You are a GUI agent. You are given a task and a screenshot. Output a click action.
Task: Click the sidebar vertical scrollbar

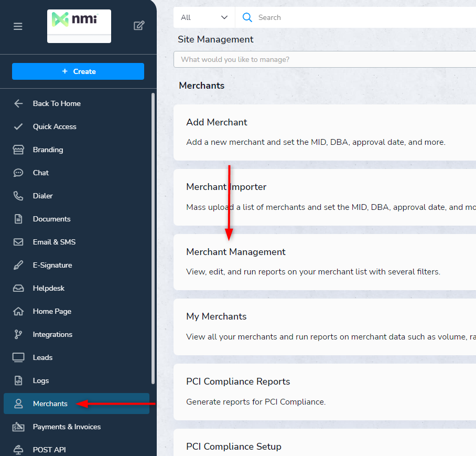click(x=153, y=239)
